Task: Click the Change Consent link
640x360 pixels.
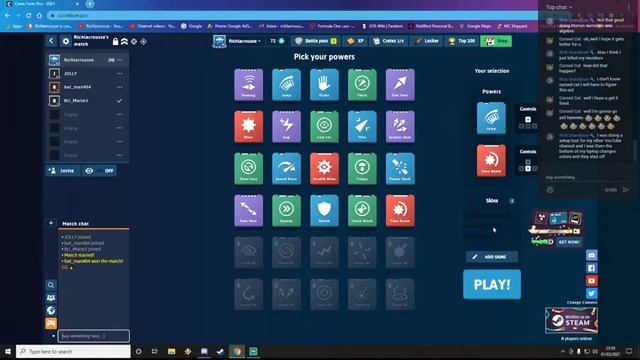Action: (582, 302)
